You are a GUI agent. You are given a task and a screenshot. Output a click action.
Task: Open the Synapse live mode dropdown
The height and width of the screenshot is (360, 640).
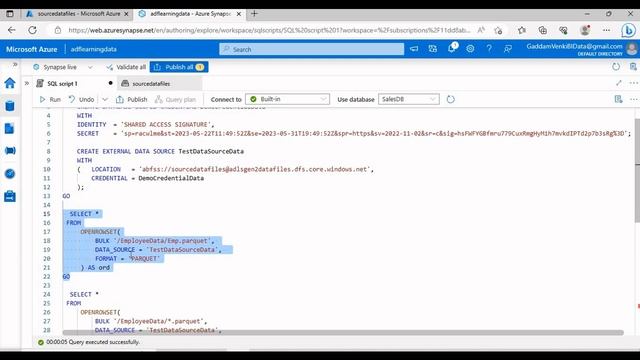63,67
